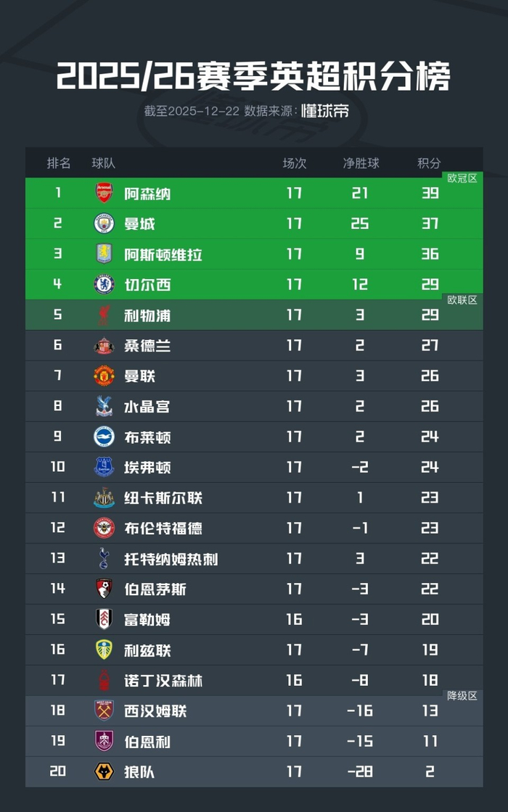Select the 场次 column header
This screenshot has width=508, height=812.
click(294, 163)
